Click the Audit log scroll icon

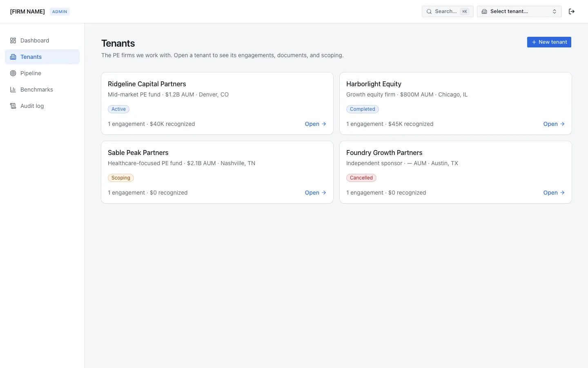[13, 106]
